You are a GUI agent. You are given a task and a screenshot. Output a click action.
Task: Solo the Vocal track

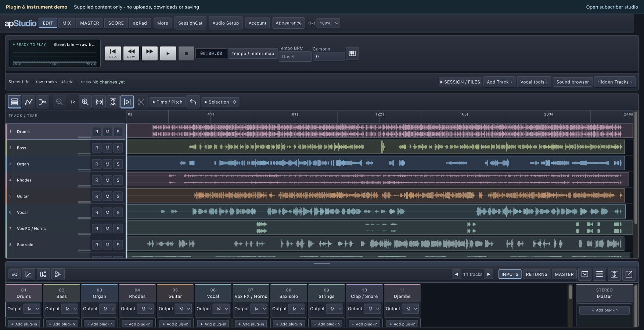click(x=118, y=212)
